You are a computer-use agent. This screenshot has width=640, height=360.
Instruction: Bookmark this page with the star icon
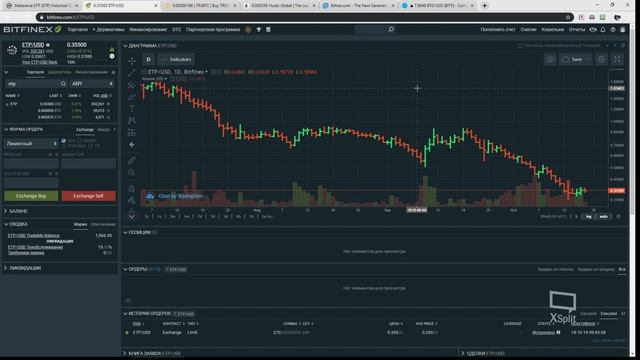[x=568, y=17]
